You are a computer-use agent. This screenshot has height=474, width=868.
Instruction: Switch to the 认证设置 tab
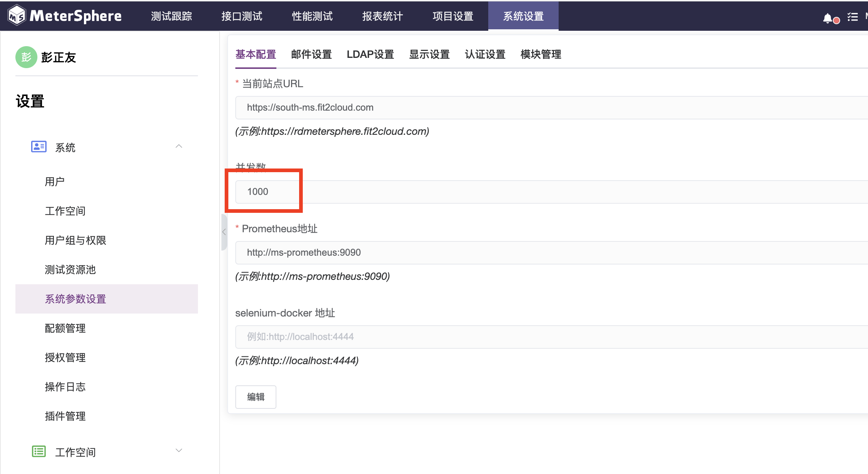(485, 54)
